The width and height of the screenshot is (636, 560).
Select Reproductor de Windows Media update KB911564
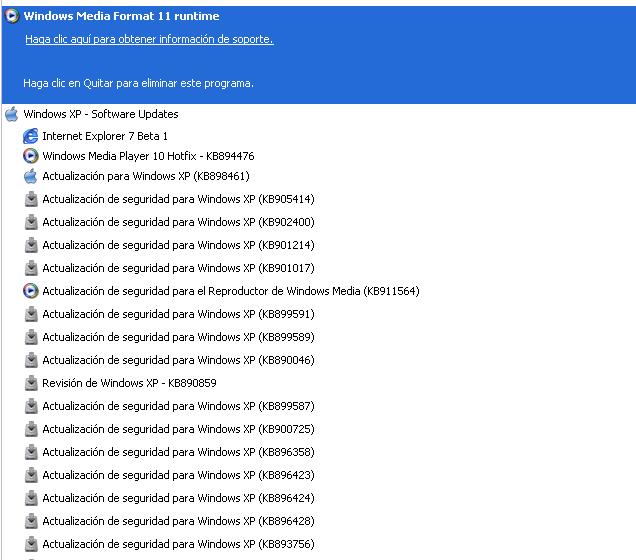[231, 291]
